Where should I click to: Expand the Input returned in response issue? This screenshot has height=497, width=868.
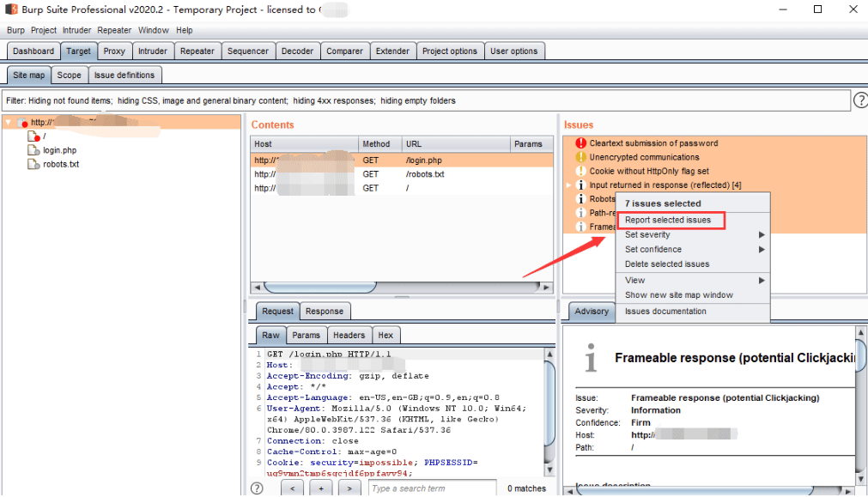tap(568, 185)
